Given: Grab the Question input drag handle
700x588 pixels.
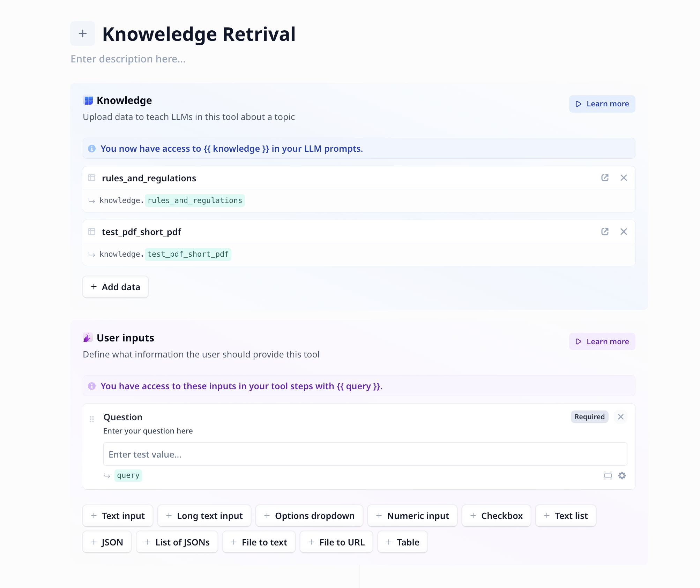Looking at the screenshot, I should tap(92, 419).
